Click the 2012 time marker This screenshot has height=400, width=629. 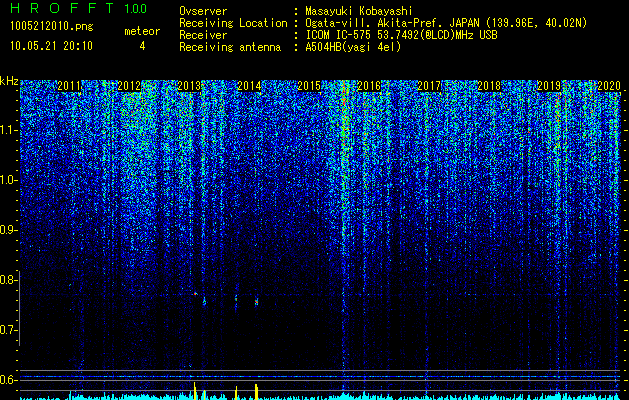coord(129,86)
